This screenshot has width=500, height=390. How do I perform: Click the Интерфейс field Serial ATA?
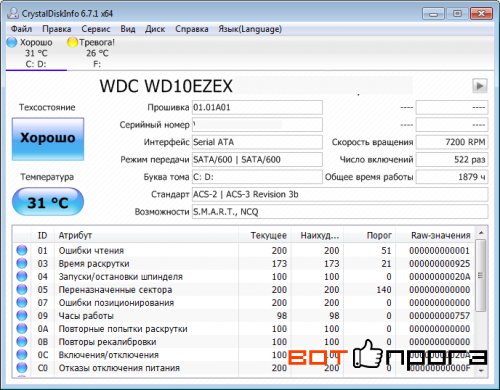click(x=257, y=142)
